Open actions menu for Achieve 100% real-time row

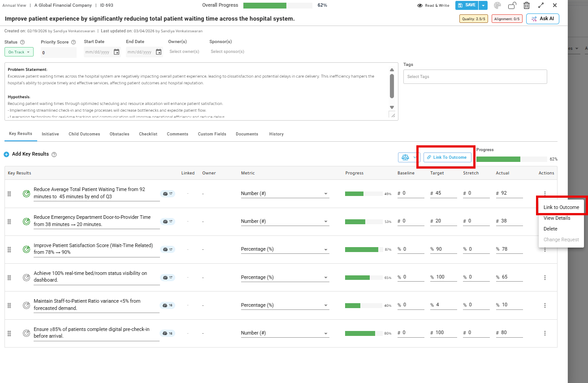pos(545,278)
